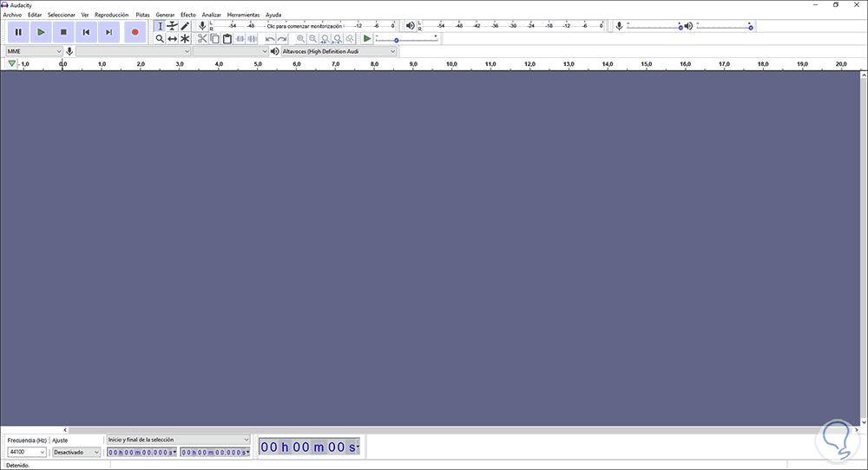Select the Multi-tool asterisk icon
Screen dimensions: 868x470
point(186,39)
